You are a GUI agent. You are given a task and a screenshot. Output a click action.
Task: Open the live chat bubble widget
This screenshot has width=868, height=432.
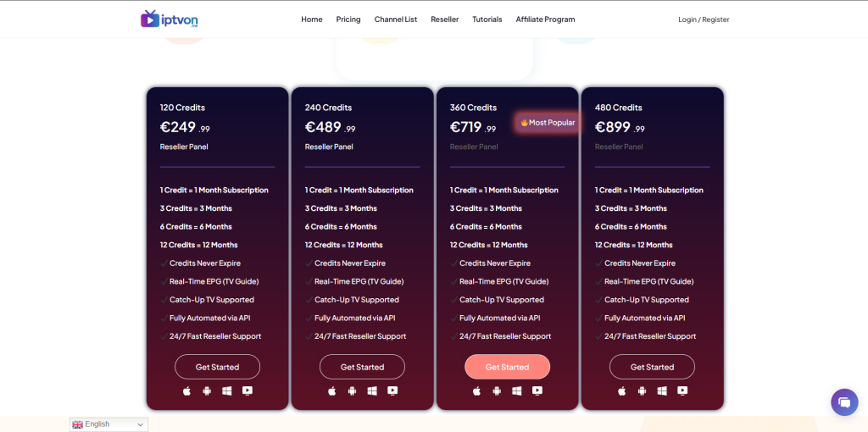tap(844, 402)
